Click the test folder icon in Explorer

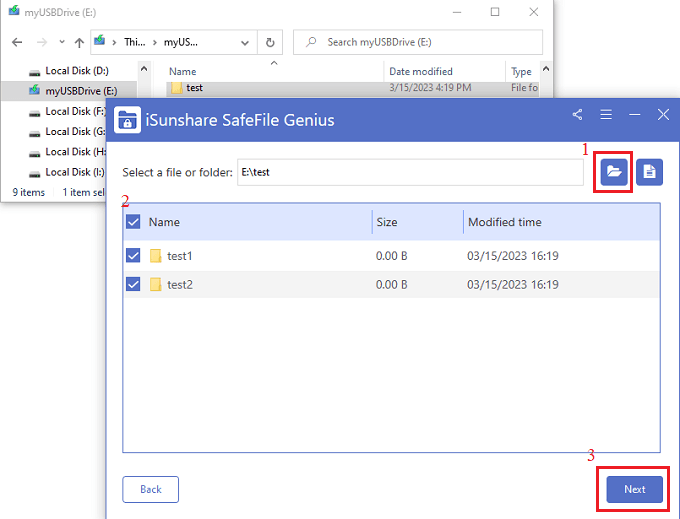[x=177, y=88]
